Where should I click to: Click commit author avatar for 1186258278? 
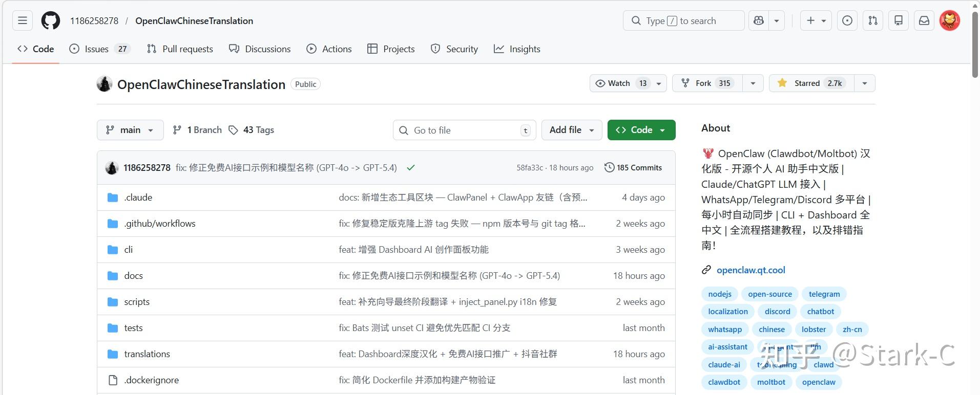tap(112, 168)
